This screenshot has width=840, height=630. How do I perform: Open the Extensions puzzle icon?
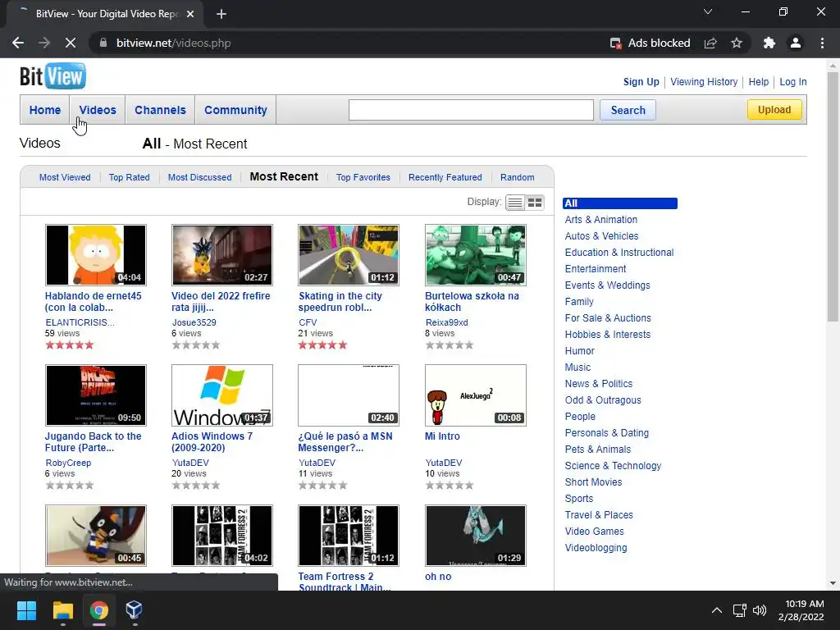(x=769, y=43)
